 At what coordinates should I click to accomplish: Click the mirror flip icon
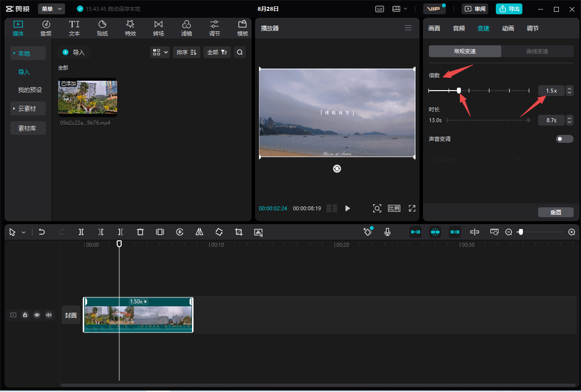[x=199, y=232]
